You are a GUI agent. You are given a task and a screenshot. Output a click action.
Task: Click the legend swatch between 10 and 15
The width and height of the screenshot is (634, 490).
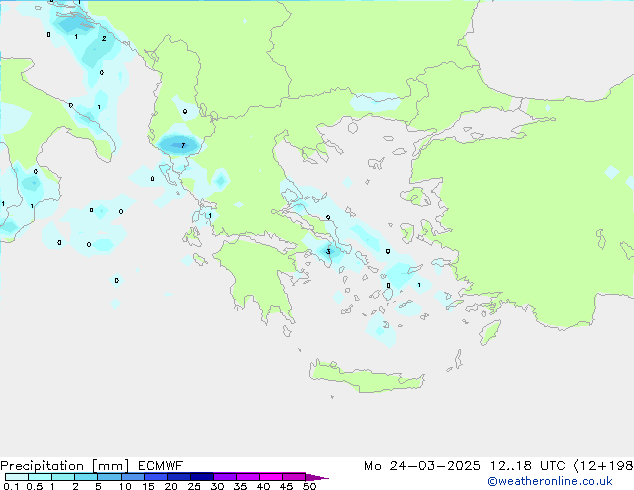point(132,477)
